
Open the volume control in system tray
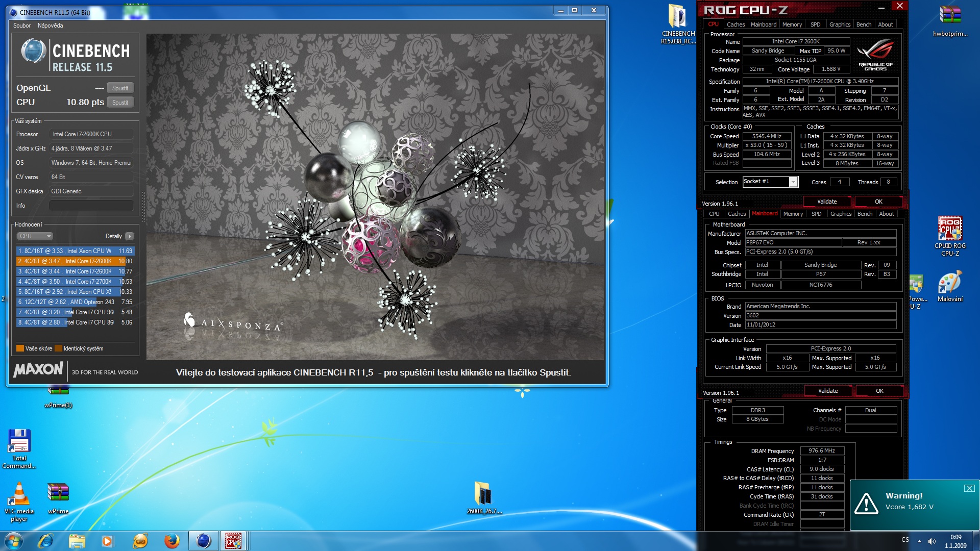(x=932, y=541)
